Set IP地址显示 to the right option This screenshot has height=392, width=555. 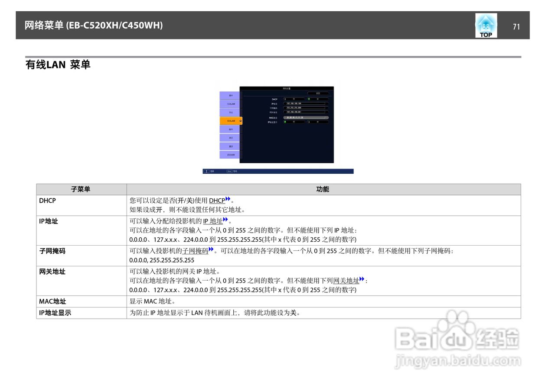pos(318,122)
